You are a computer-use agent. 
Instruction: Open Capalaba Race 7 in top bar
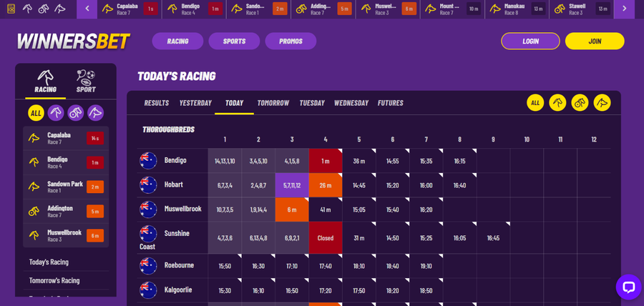130,9
